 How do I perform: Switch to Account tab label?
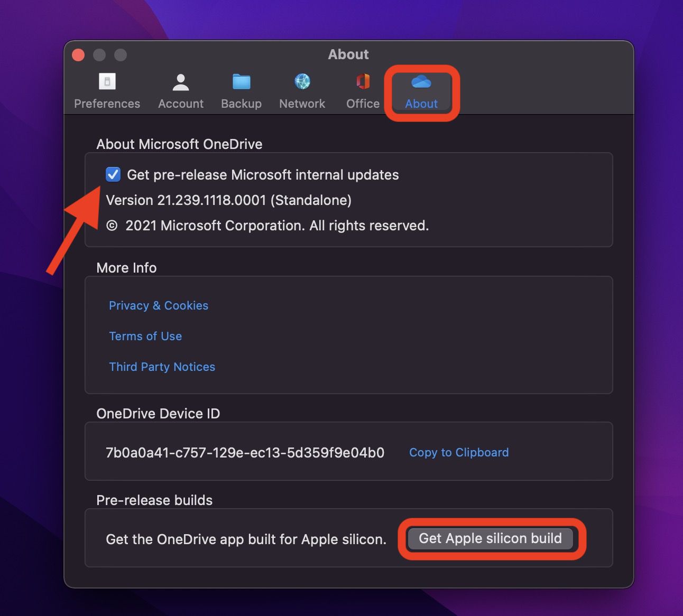(x=181, y=104)
